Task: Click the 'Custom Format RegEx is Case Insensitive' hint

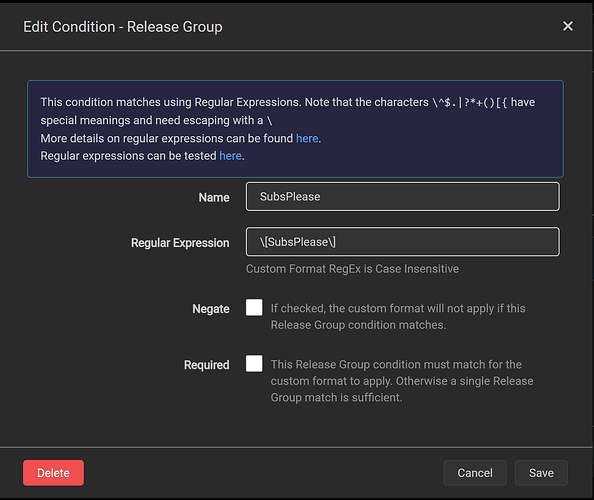Action: coord(352,269)
